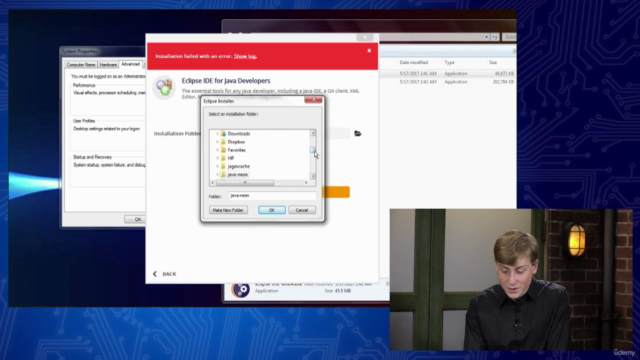Switch to Computer Name tab in System Properties
Image resolution: width=640 pixels, height=360 pixels.
click(81, 64)
